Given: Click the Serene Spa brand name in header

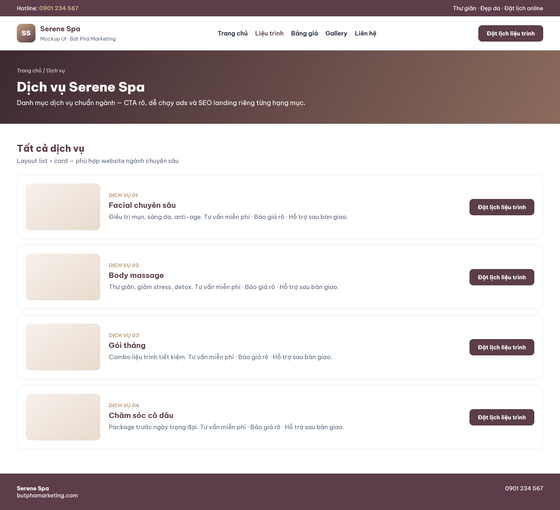Looking at the screenshot, I should tap(60, 29).
